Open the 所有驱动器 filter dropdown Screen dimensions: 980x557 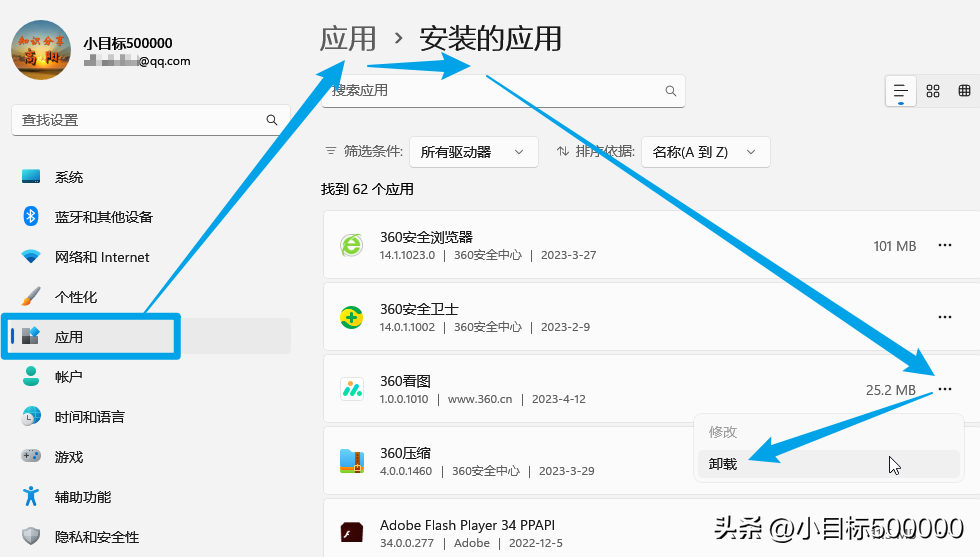click(x=474, y=152)
